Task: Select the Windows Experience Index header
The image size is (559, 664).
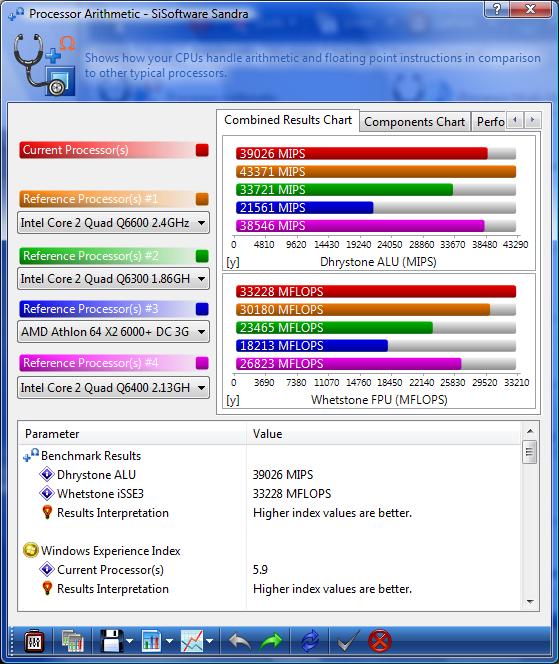Action: (x=111, y=551)
